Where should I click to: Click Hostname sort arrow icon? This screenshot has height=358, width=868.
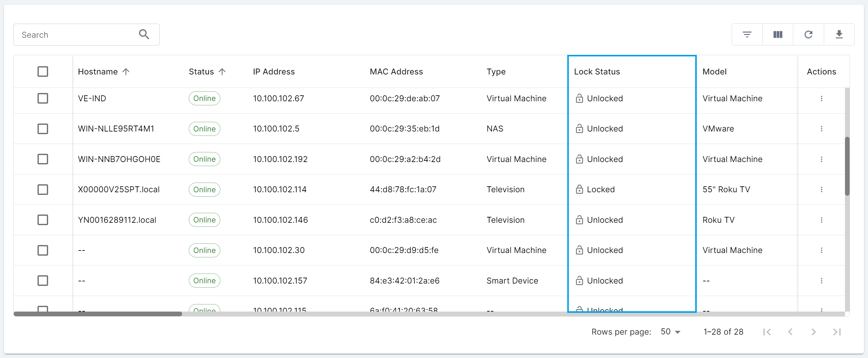click(x=126, y=71)
